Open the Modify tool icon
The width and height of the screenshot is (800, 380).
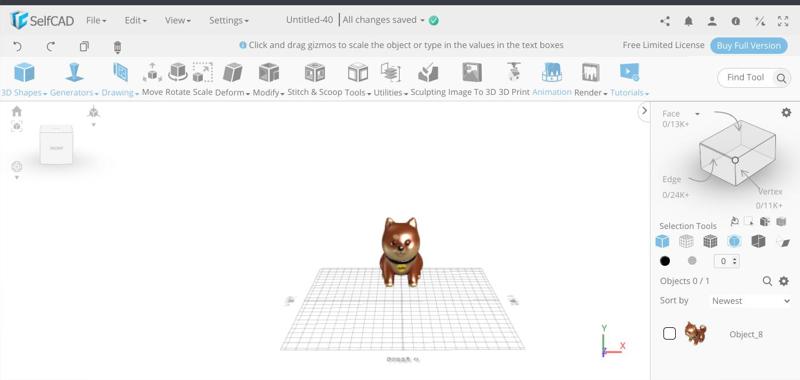click(269, 72)
